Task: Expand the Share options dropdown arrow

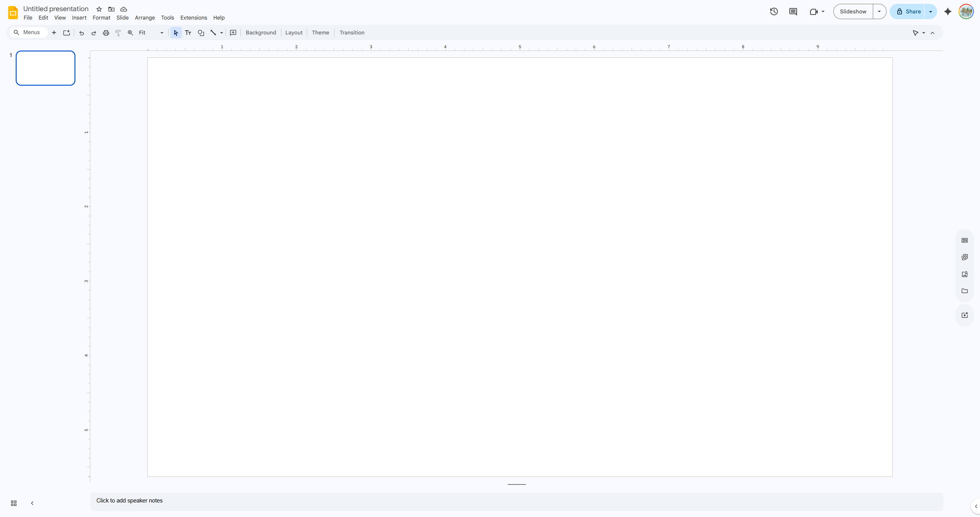Action: pyautogui.click(x=931, y=11)
